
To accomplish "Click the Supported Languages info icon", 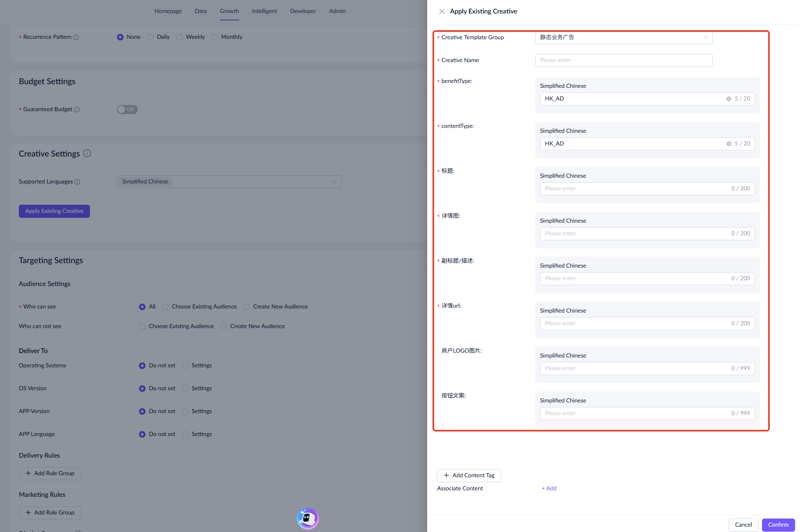I will pos(77,182).
